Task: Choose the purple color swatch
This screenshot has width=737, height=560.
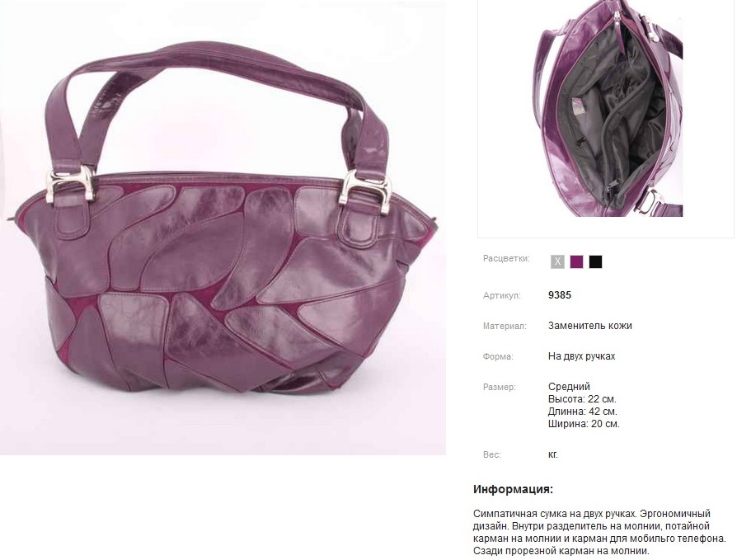Action: [577, 262]
